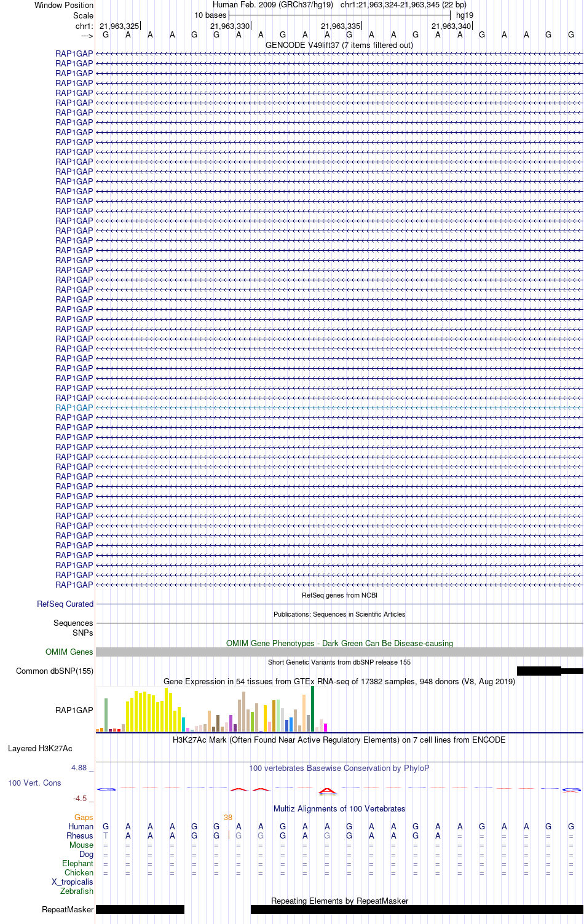Click the T base in the Rhesus row
The width and height of the screenshot is (584, 924).
point(106,835)
